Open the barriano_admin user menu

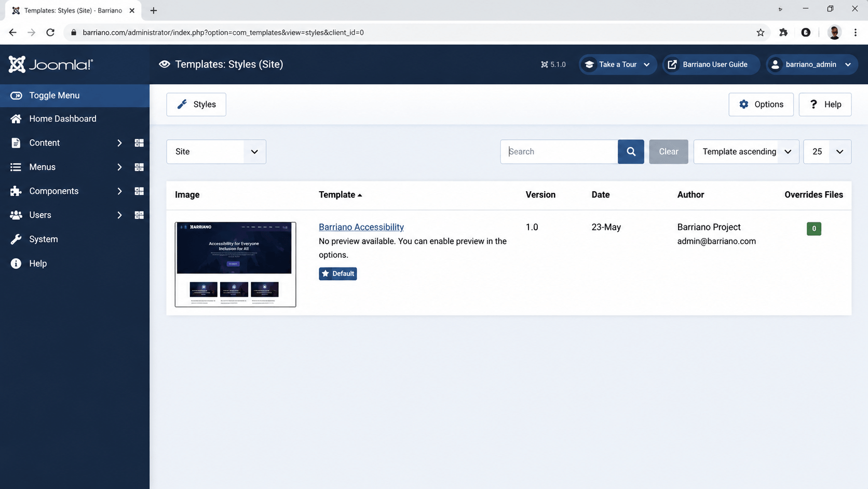(x=811, y=64)
